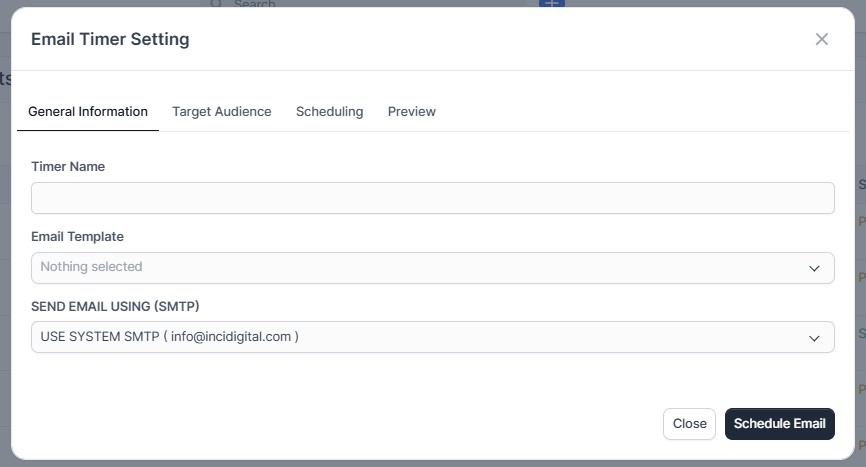Expand the SEND EMAIL USING (SMTP) dropdown
866x467 pixels.
coord(432,337)
